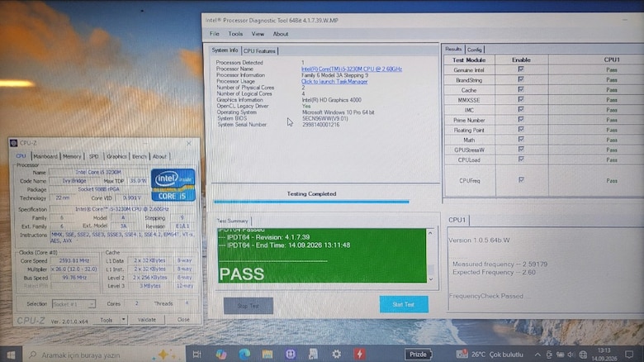The width and height of the screenshot is (644, 362).
Task: Open the Memory tab in CPU-Z
Action: click(73, 157)
